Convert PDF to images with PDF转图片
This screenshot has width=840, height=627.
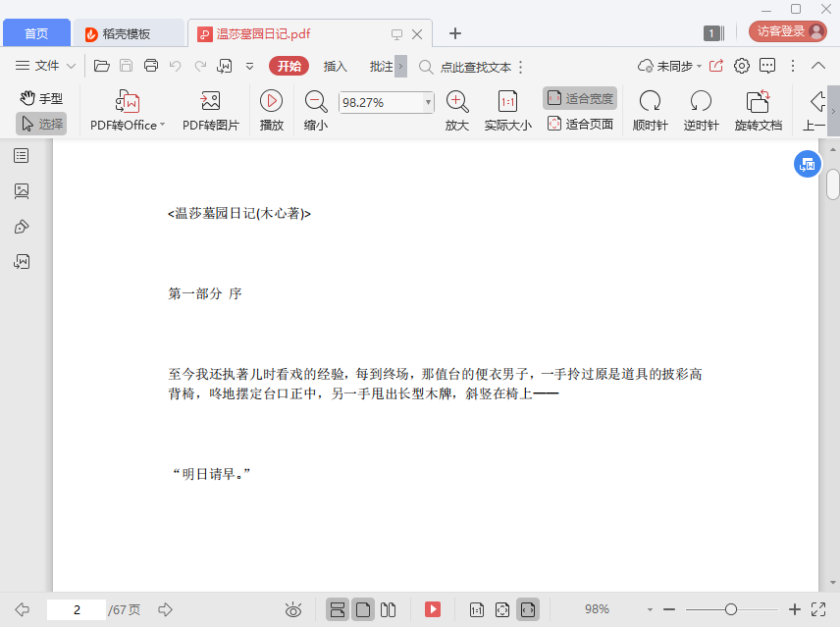[211, 112]
